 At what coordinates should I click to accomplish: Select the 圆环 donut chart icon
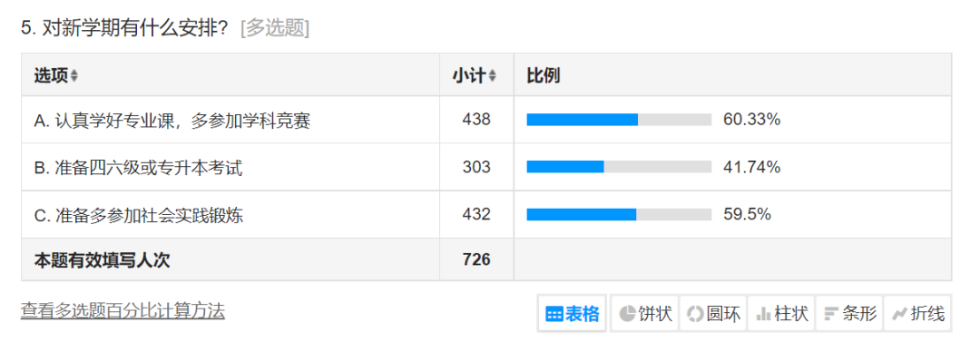pyautogui.click(x=713, y=313)
